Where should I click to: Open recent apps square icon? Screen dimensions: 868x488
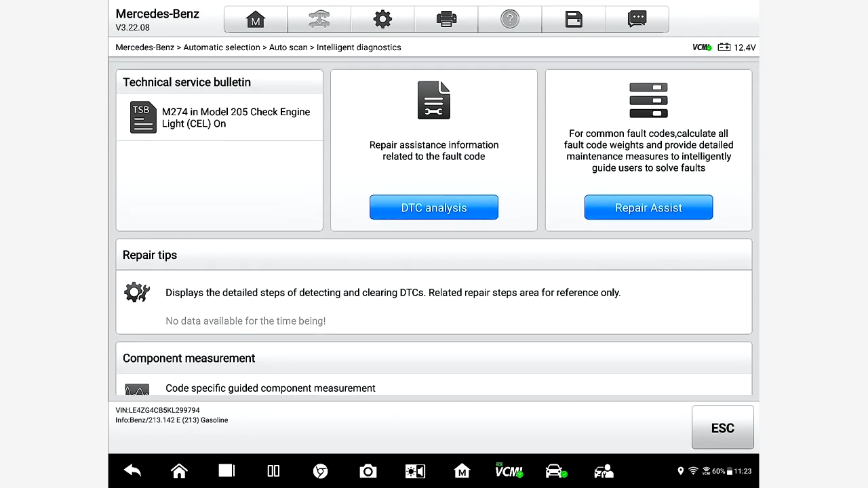point(226,471)
